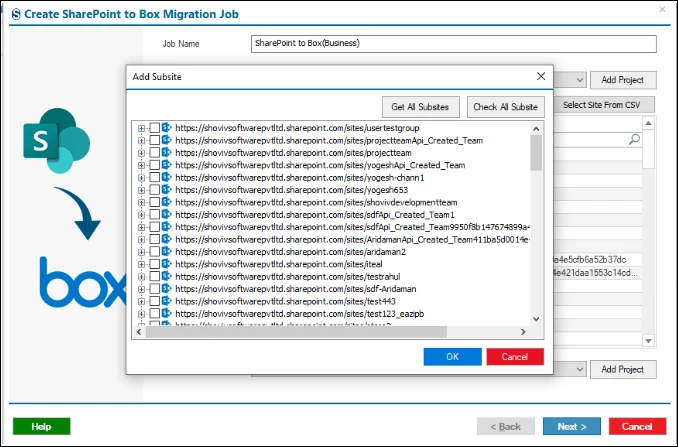The height and width of the screenshot is (447, 678).
Task: Expand the sites/projectteam tree node
Action: pos(141,153)
